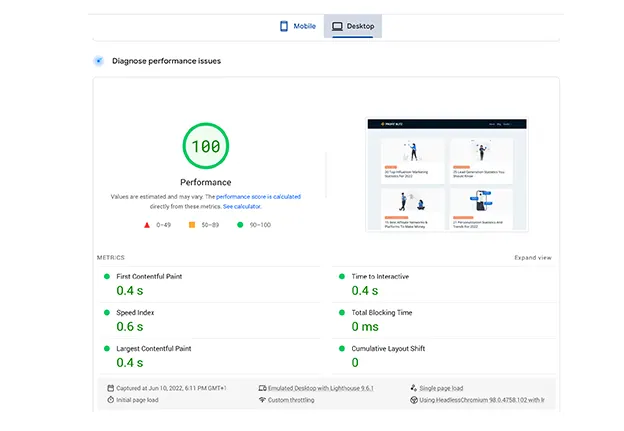Screen dimensions: 624x431
Task: Click the red triangle 0–49 legend icon
Action: click(147, 225)
